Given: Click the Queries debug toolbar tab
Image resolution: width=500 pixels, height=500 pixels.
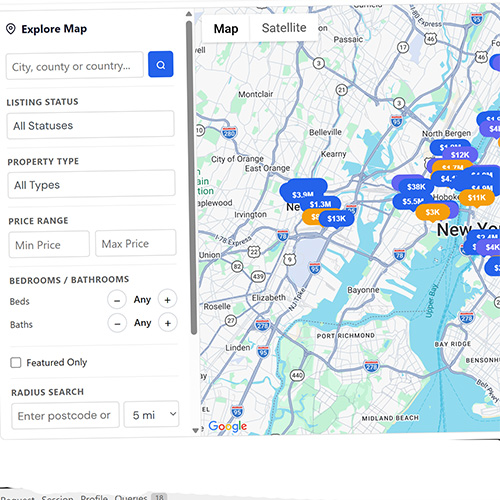Looking at the screenshot, I should point(131,497).
